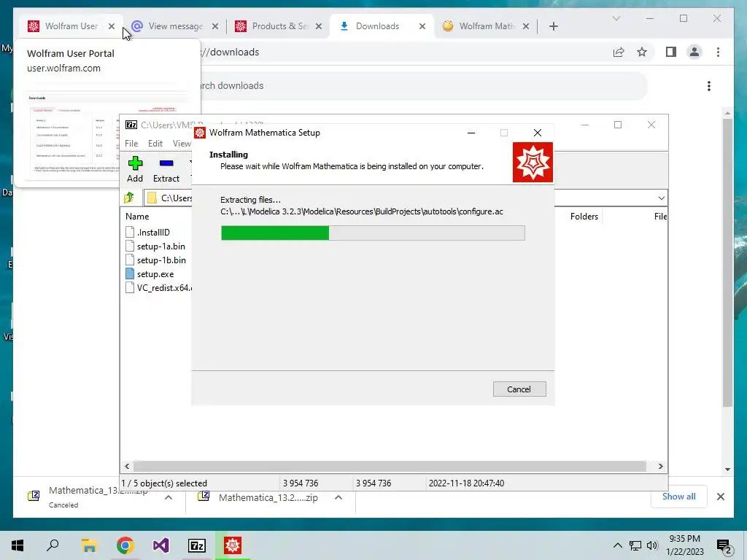The height and width of the screenshot is (560, 747).
Task: Open the Edit menu in 7-Zip
Action: [155, 144]
